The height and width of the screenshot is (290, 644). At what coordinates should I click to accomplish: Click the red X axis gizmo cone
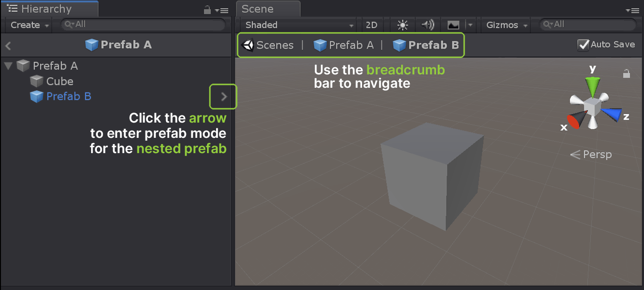click(x=574, y=121)
